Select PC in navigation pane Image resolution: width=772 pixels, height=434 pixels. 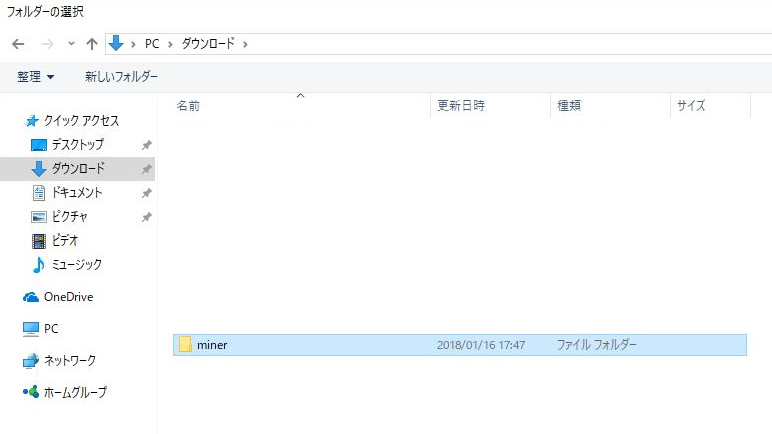[x=51, y=329]
